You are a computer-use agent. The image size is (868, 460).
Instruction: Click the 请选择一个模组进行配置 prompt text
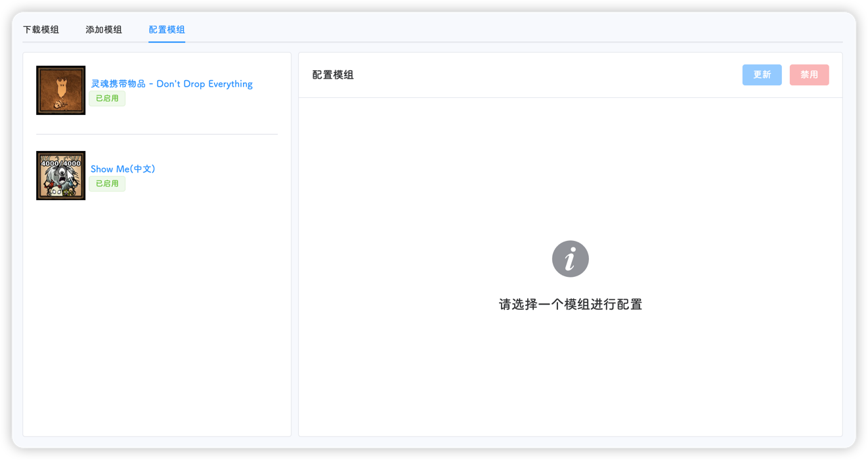570,304
